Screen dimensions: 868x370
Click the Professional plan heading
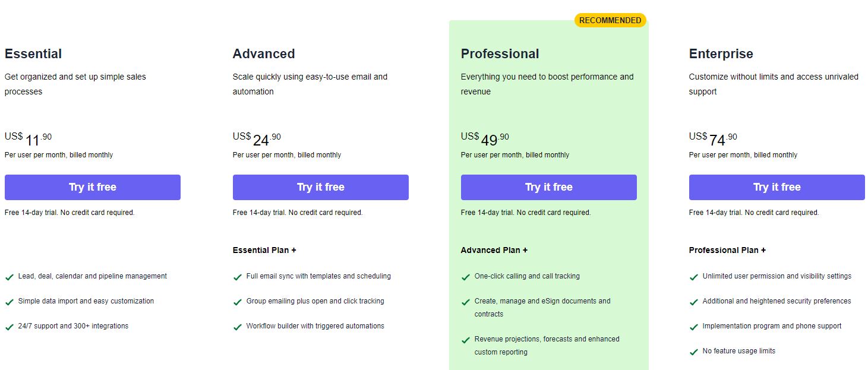[500, 53]
